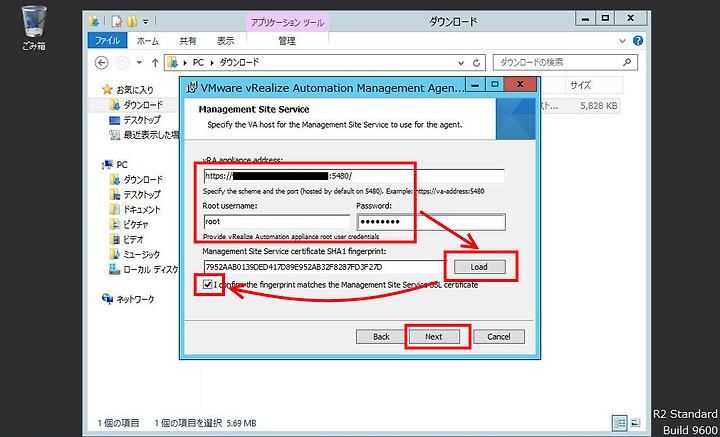Open the アプリケーション ツール contextual tab
Viewport: 720px width, 437px height.
(x=287, y=22)
